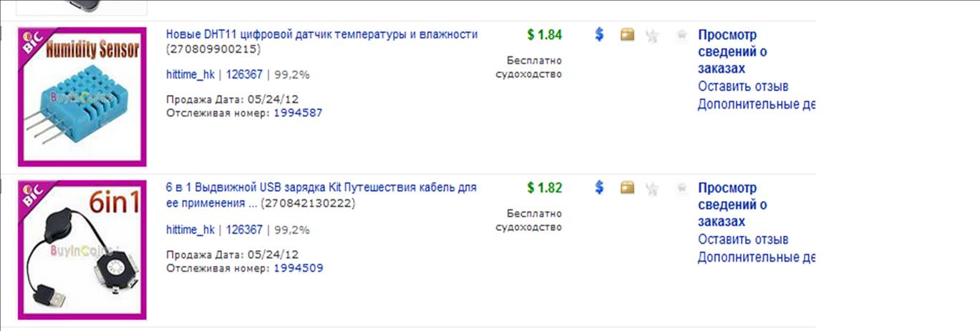Click the shipped package icon for DHT11 order
The height and width of the screenshot is (331, 980).
627,34
